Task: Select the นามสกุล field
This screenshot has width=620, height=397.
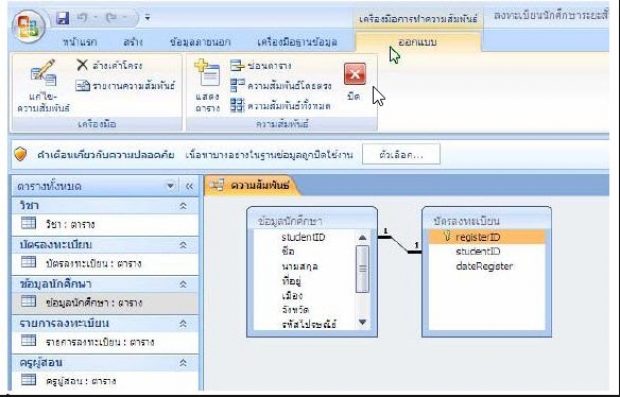Action: pyautogui.click(x=300, y=267)
